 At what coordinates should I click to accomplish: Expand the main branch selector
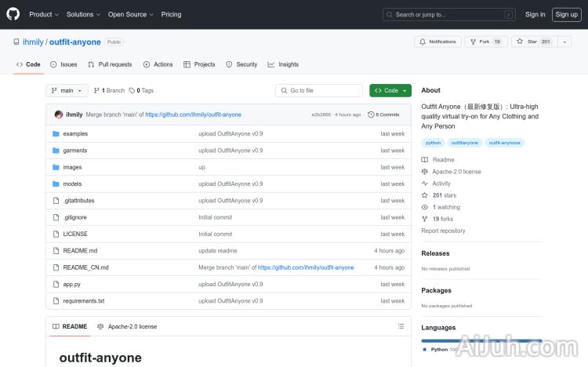pyautogui.click(x=66, y=91)
